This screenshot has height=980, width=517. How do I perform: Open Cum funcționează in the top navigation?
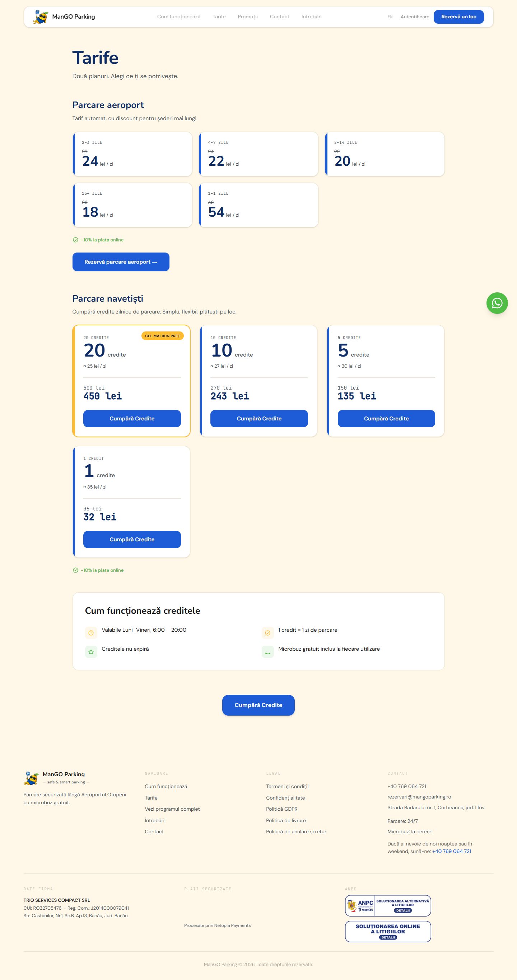click(178, 17)
